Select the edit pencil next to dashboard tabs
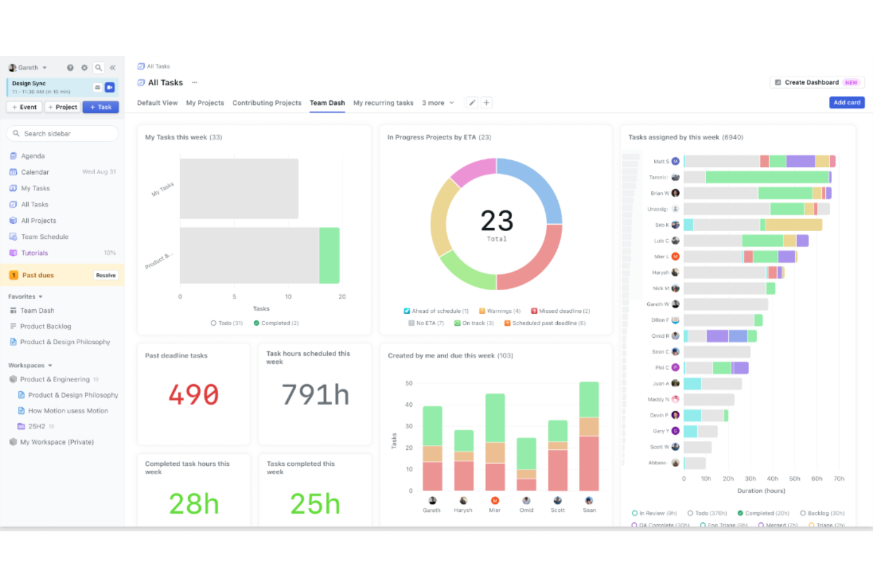Screen dimensions: 882x588 [472, 102]
